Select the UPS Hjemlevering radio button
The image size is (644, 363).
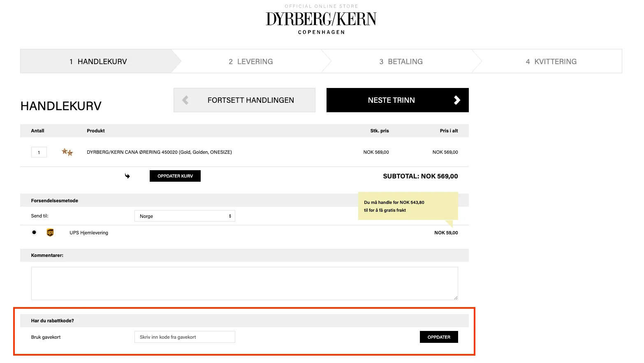pyautogui.click(x=34, y=232)
